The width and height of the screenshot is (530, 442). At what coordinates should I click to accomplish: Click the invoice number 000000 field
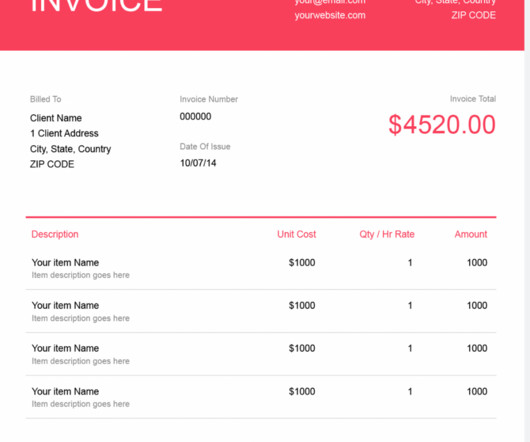click(x=195, y=117)
